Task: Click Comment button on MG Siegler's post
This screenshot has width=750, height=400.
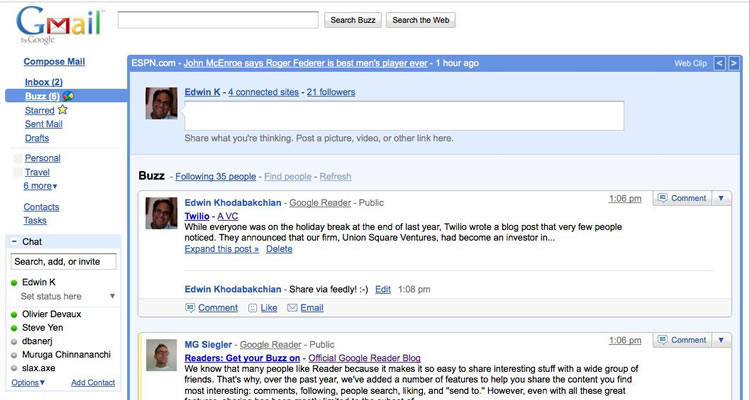Action: coord(683,340)
